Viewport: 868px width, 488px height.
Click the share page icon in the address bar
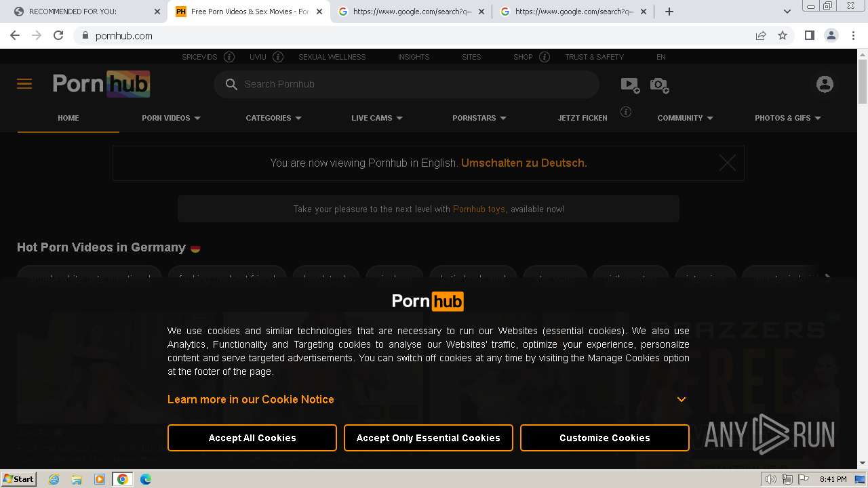click(761, 35)
